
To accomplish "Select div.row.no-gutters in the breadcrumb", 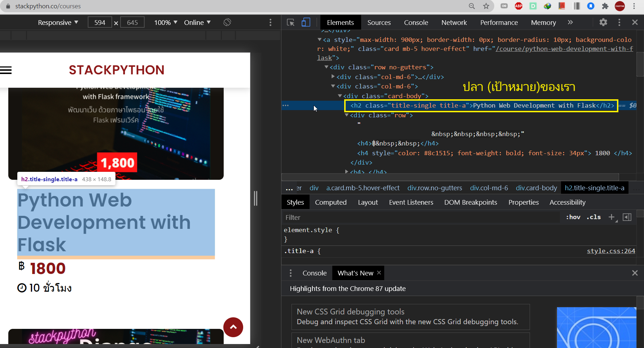I will pos(435,188).
